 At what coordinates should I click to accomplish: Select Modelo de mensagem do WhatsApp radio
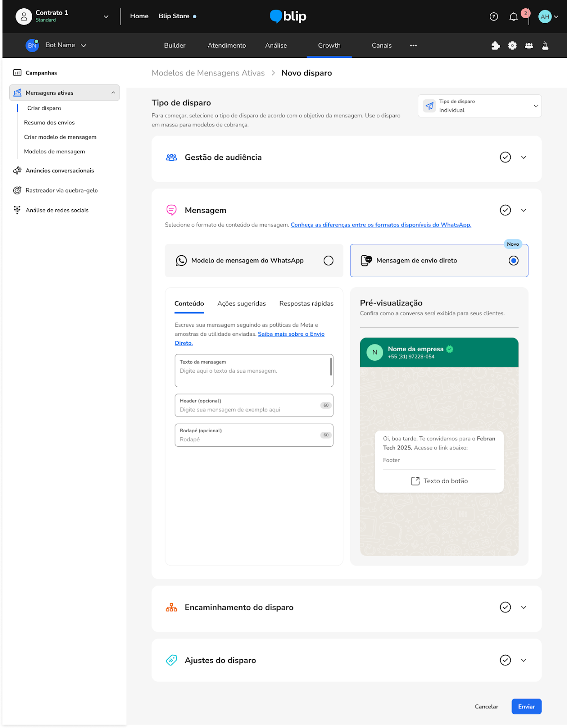[328, 261]
